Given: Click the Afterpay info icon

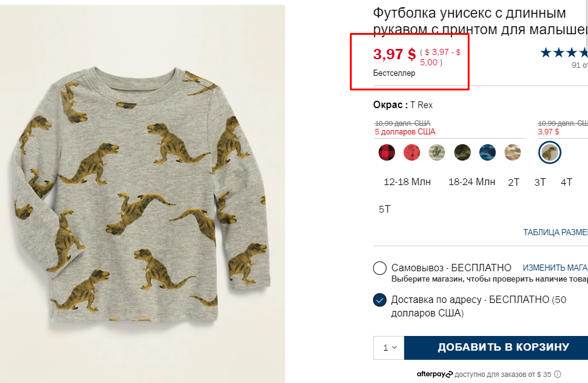Looking at the screenshot, I should coord(557,374).
